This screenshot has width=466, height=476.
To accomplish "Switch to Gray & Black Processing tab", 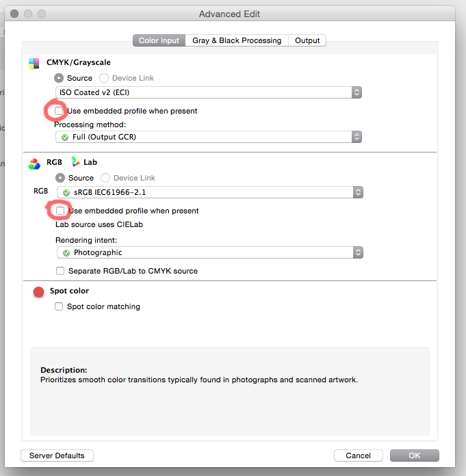I will pyautogui.click(x=237, y=40).
